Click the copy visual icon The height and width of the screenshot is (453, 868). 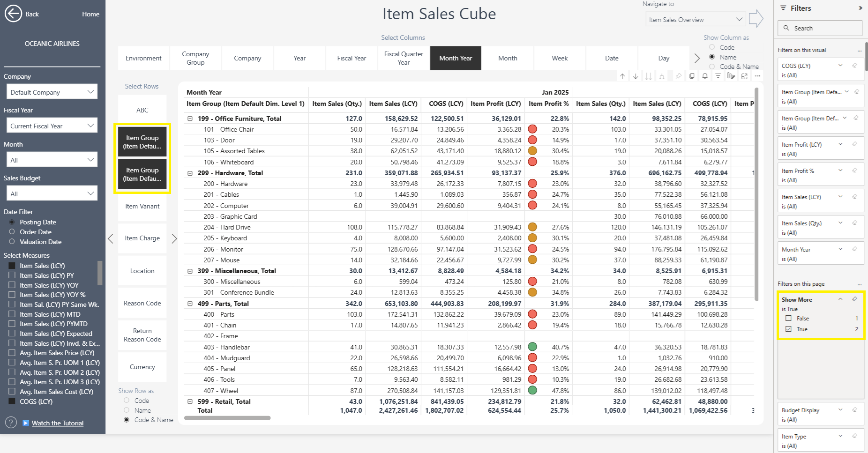click(692, 76)
